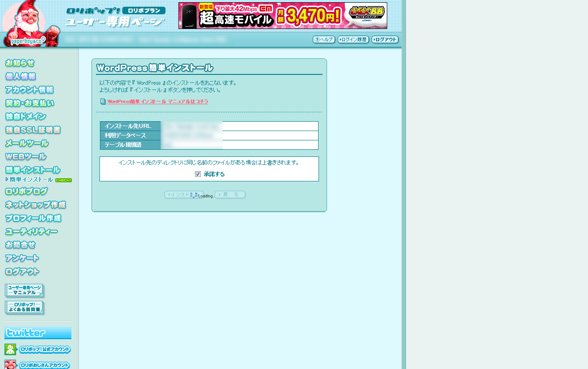The image size is (588, 369).
Task: Open the WEBツール menu
Action: click(25, 157)
